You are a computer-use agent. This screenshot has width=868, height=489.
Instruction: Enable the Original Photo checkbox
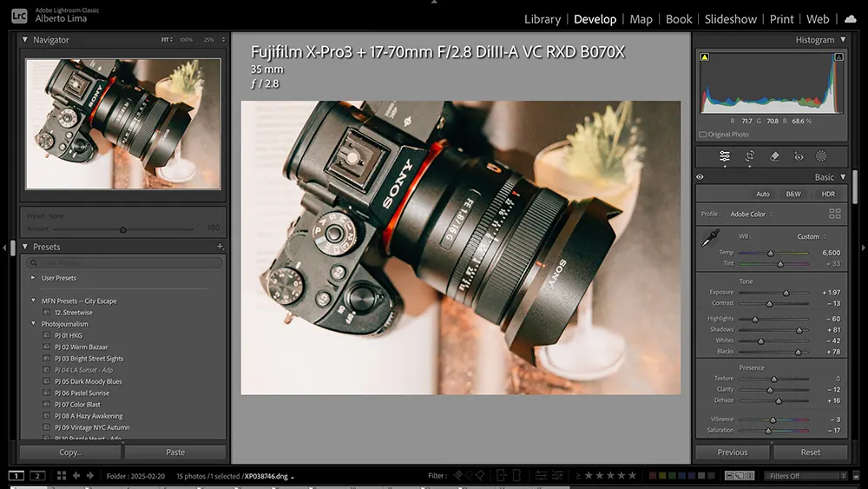[x=702, y=135]
